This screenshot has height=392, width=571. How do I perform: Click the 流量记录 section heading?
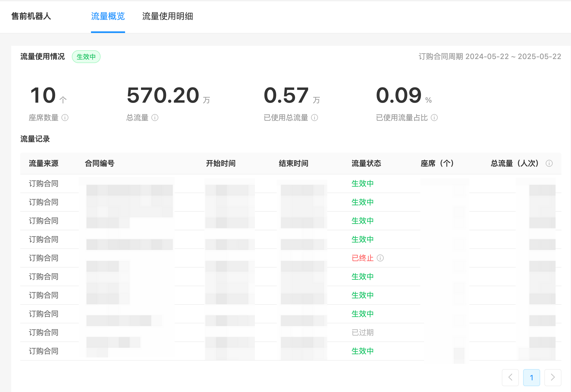(x=35, y=139)
